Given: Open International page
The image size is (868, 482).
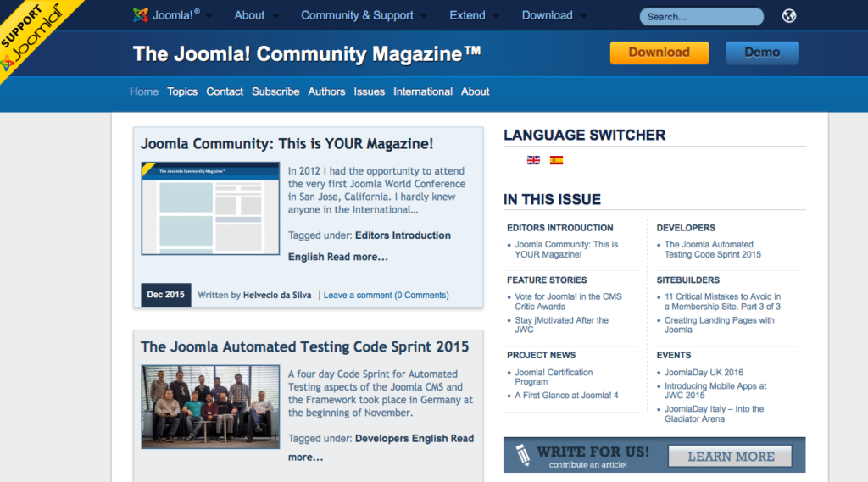Looking at the screenshot, I should [423, 91].
